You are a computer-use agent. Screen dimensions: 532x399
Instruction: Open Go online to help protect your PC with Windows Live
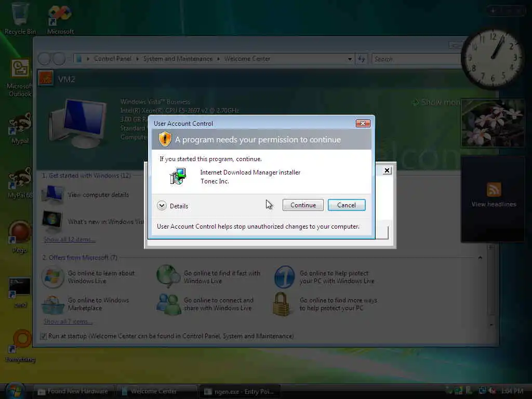click(324, 277)
